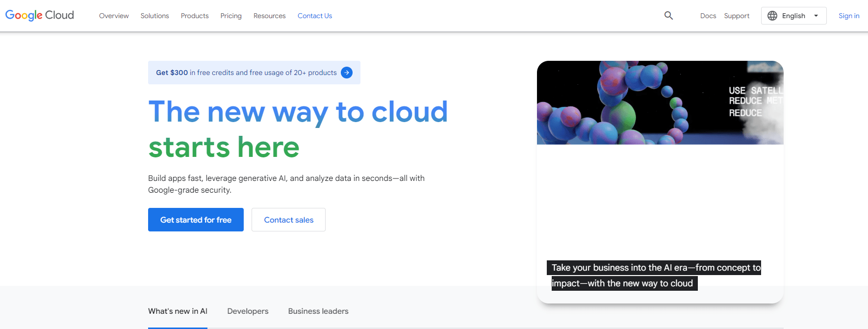Click the Get started for free button
The image size is (868, 329).
(x=196, y=220)
